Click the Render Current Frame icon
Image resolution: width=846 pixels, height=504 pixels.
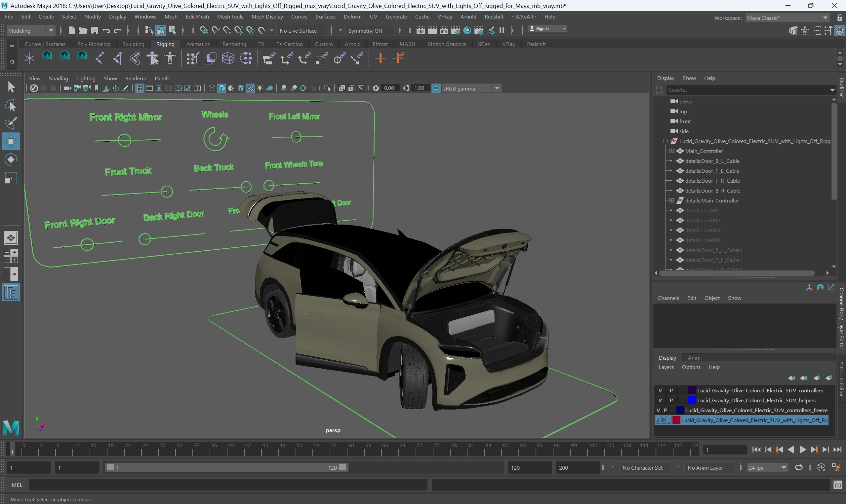pyautogui.click(x=432, y=31)
